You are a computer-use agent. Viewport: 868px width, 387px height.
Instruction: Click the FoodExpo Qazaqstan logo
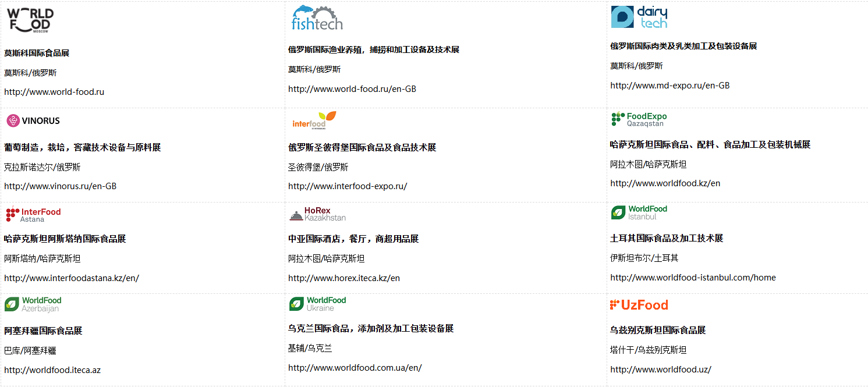click(x=639, y=119)
